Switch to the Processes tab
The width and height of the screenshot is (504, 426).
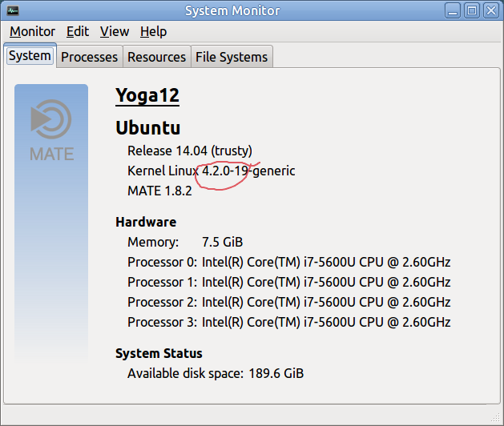[90, 57]
